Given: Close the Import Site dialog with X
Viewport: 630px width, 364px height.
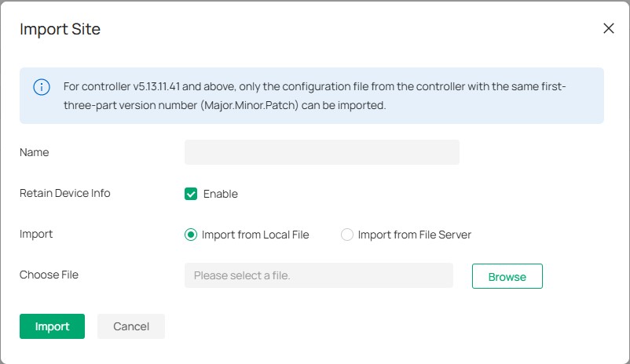Looking at the screenshot, I should [x=608, y=28].
